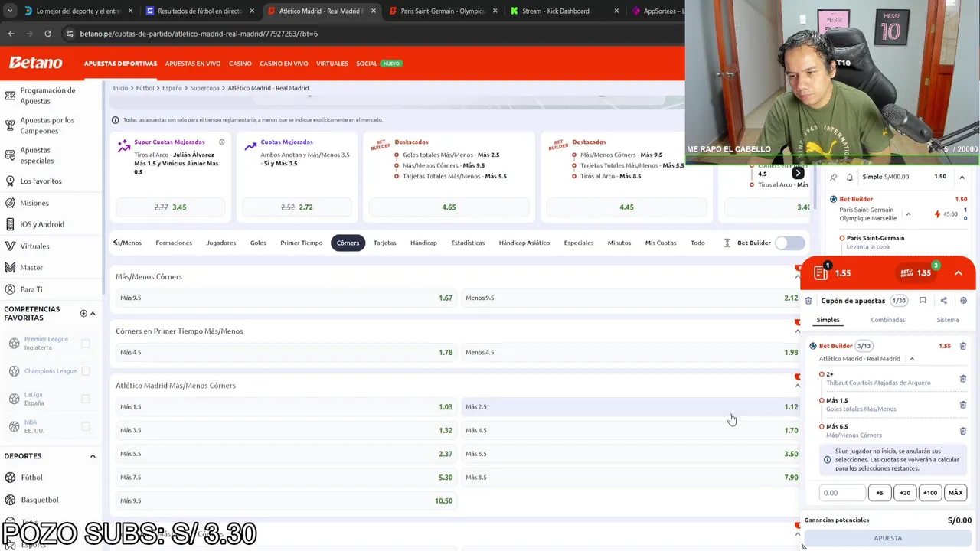Remove Thibaut Courtois Atajadas selection
This screenshot has height=551, width=980.
click(x=963, y=379)
